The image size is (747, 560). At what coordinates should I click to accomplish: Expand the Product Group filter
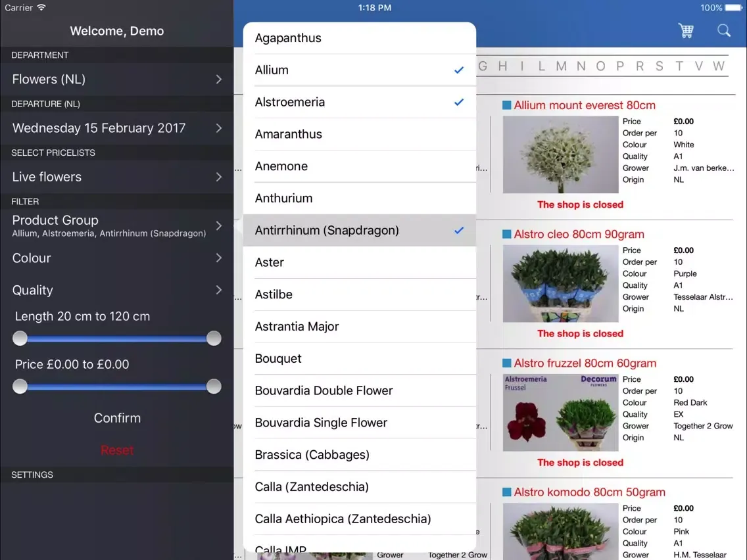[117, 225]
